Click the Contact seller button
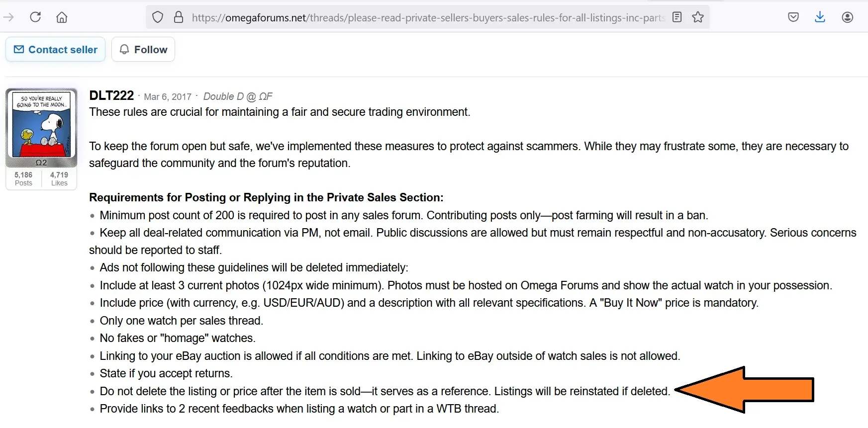 (55, 50)
